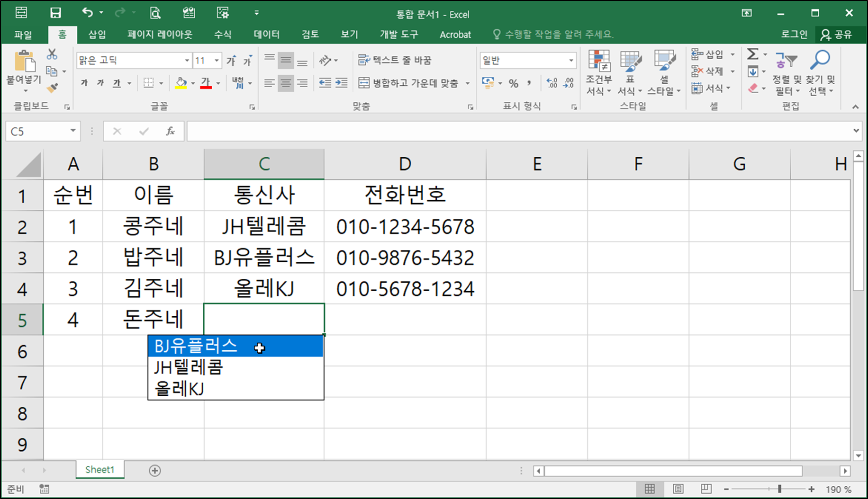Screen dimensions: 868x499
Task: Select 올레KJ from the dropdown list
Action: (x=235, y=389)
